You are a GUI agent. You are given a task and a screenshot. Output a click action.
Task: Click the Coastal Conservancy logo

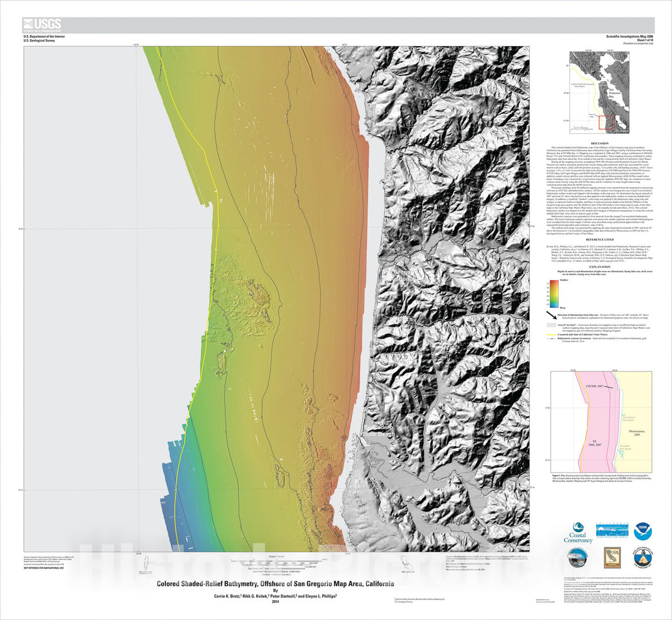(x=578, y=533)
